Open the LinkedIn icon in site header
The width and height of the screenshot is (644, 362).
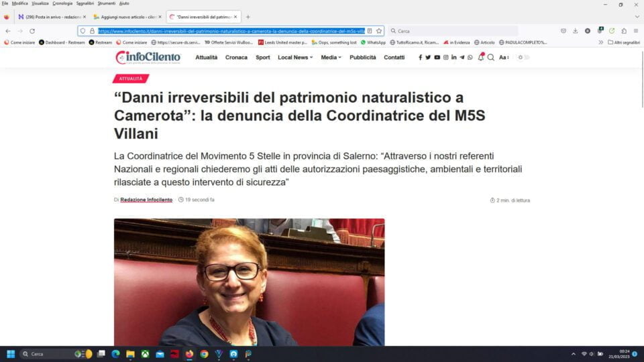(x=454, y=58)
